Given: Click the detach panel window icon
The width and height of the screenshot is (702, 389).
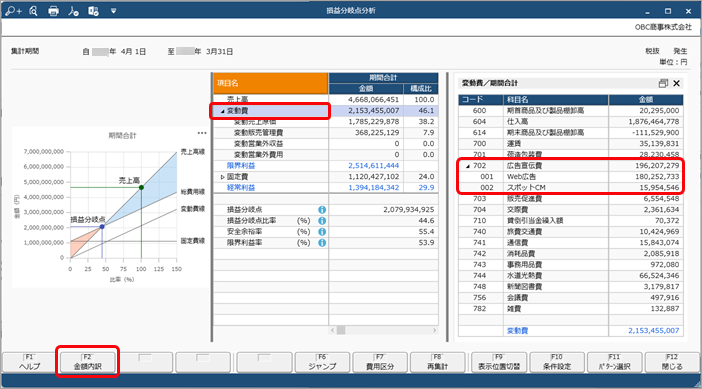Looking at the screenshot, I should (663, 83).
